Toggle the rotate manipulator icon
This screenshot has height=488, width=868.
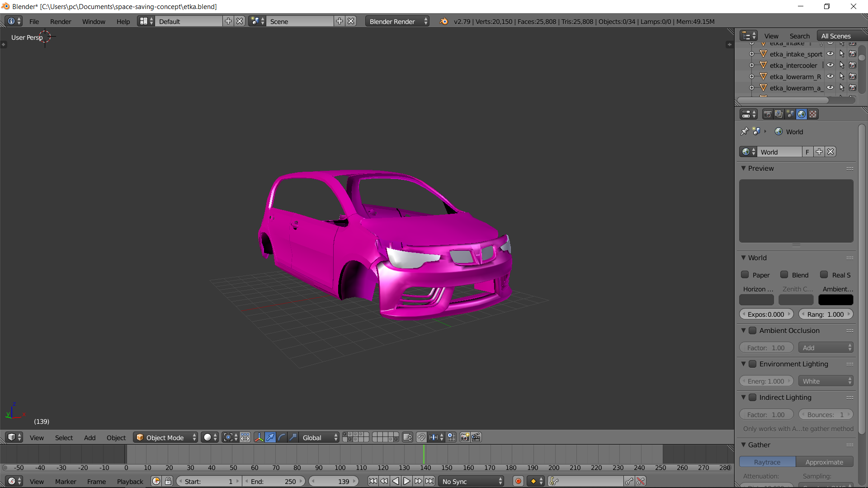coord(281,437)
